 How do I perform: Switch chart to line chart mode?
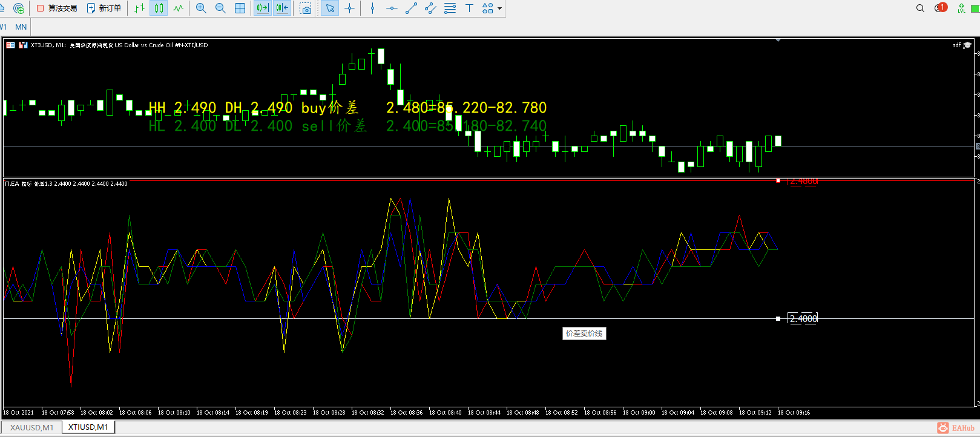coord(178,8)
